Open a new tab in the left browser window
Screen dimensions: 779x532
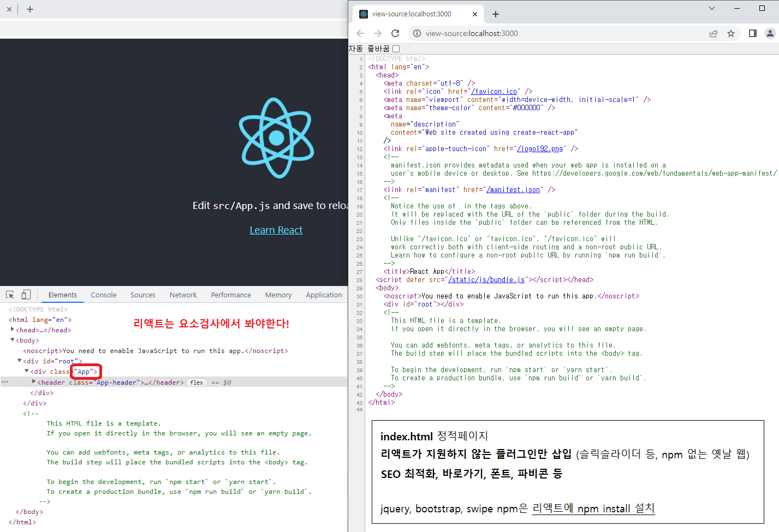[30, 9]
